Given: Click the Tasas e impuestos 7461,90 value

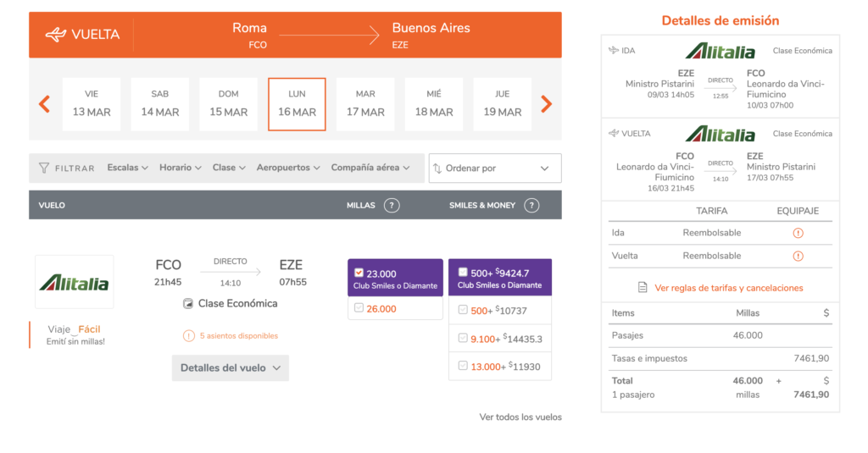Looking at the screenshot, I should 811,358.
